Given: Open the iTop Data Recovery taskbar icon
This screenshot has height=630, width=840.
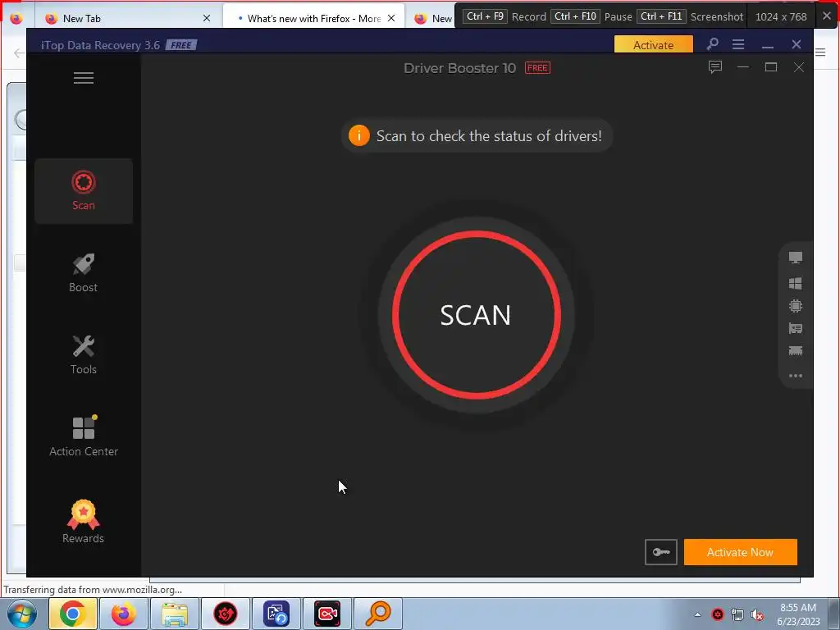Looking at the screenshot, I should 276,614.
